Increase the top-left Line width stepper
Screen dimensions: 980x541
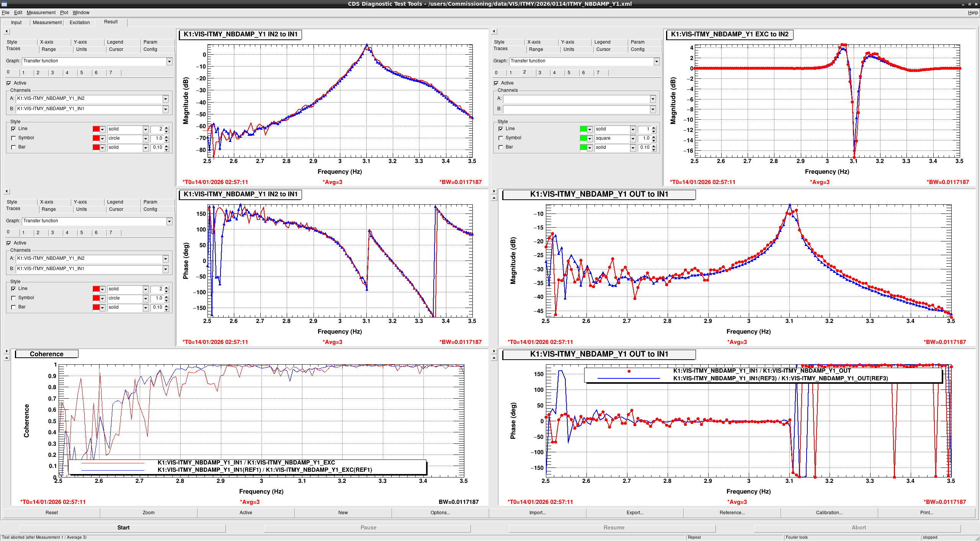tap(167, 127)
